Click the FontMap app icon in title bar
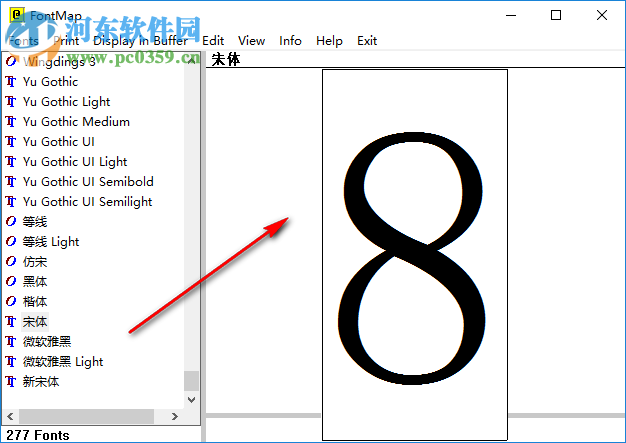This screenshot has height=443, width=626. pos(17,15)
